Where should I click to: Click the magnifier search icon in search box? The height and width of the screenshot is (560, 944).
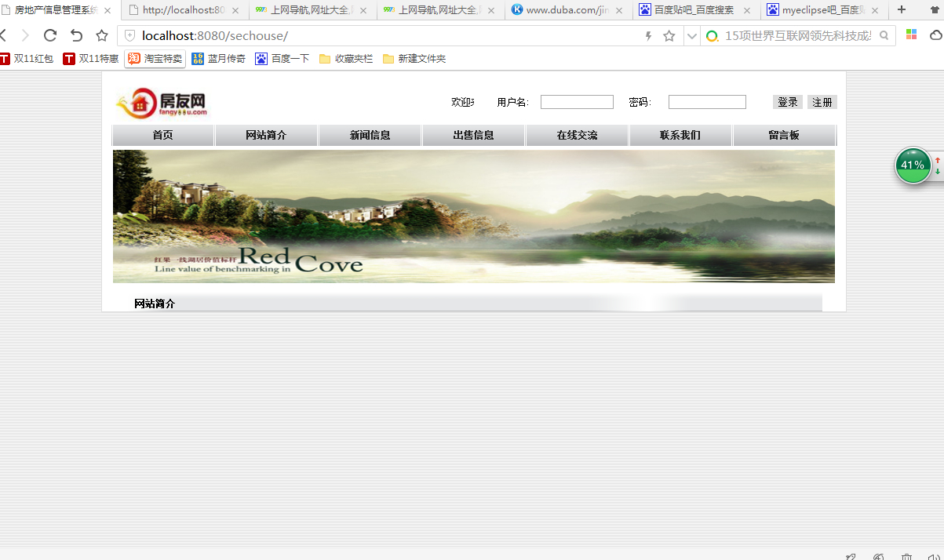pos(884,36)
